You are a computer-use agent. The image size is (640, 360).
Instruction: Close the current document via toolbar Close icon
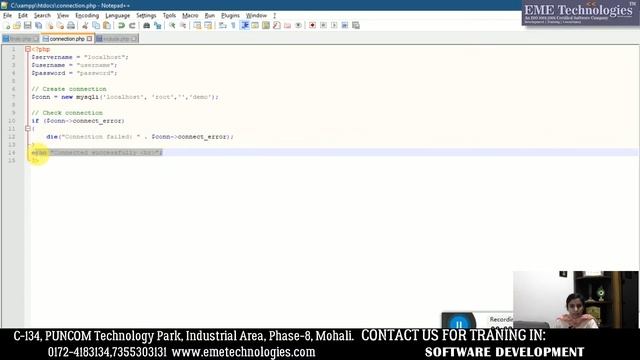coord(49,25)
